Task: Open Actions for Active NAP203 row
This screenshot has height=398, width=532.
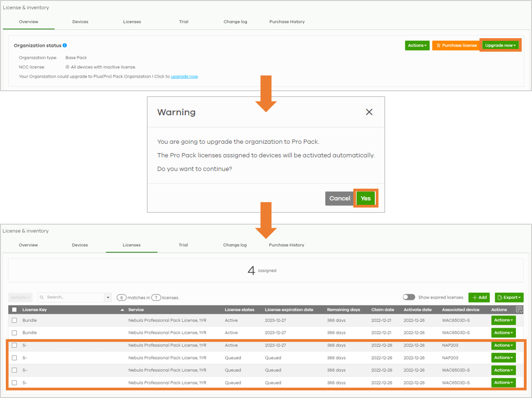Action: (503, 345)
